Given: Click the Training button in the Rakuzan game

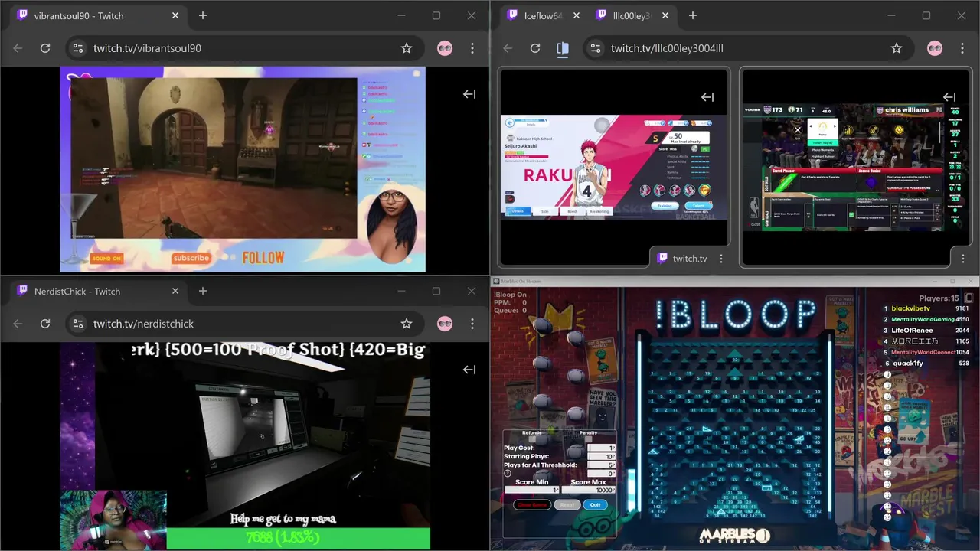Looking at the screenshot, I should tap(665, 206).
